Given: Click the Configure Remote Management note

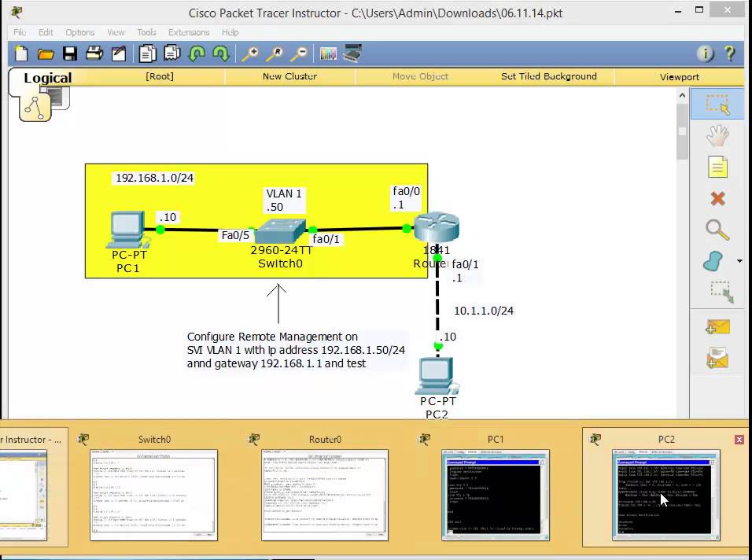Looking at the screenshot, I should [x=297, y=350].
